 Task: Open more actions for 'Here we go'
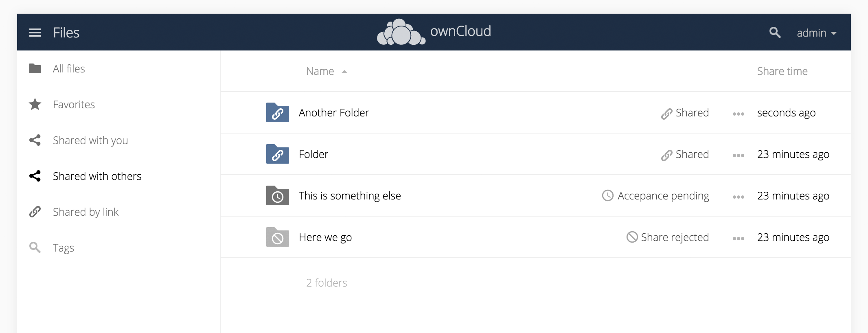point(738,239)
